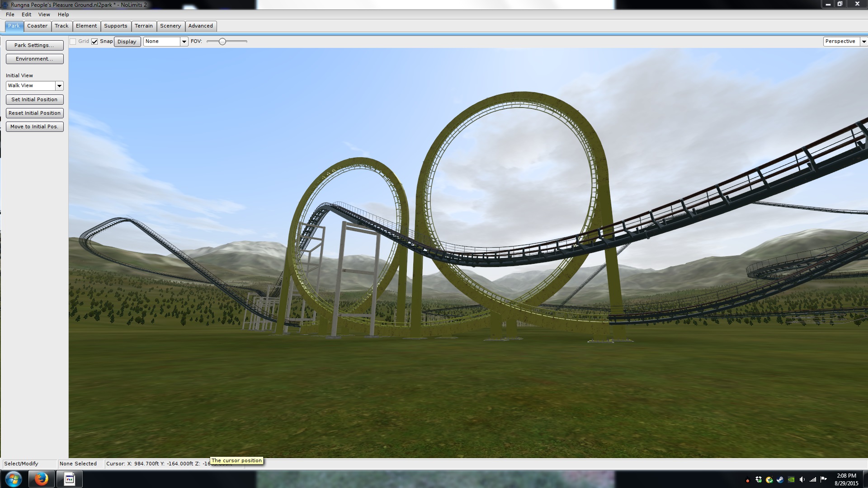The width and height of the screenshot is (868, 488).
Task: Open the Steam tray icon
Action: (780, 480)
